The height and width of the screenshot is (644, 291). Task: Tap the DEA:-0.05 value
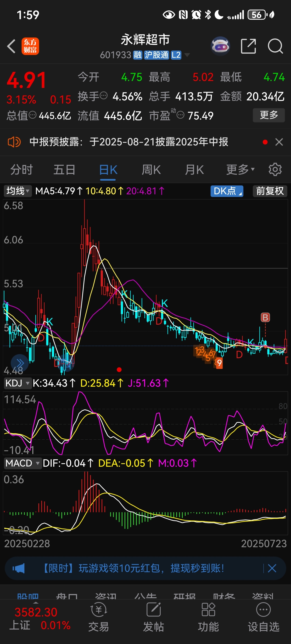click(126, 463)
